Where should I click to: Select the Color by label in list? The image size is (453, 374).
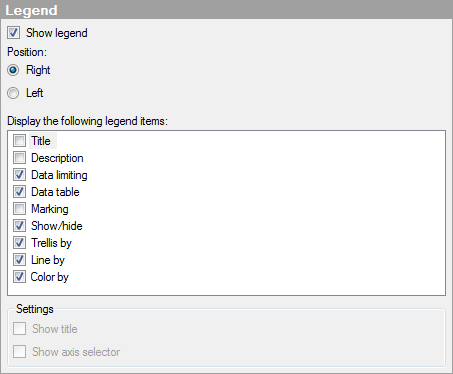point(50,277)
